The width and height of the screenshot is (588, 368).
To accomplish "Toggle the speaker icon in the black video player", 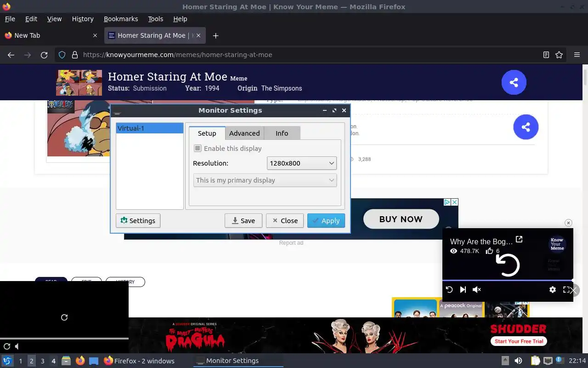I will pos(17,346).
